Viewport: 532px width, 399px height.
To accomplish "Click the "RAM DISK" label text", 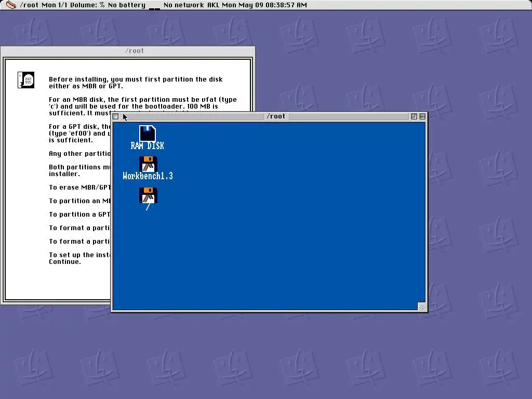I will click(147, 145).
